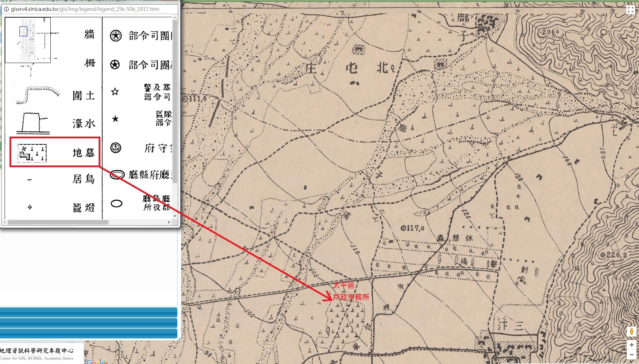This screenshot has height=364, width=639.
Task: Click the legend horizontal scrollbar right arrow
Action: pos(169,222)
